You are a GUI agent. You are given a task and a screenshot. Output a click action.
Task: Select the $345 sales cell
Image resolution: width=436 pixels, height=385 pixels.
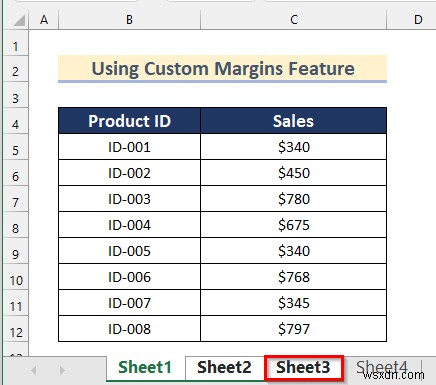[x=294, y=303]
